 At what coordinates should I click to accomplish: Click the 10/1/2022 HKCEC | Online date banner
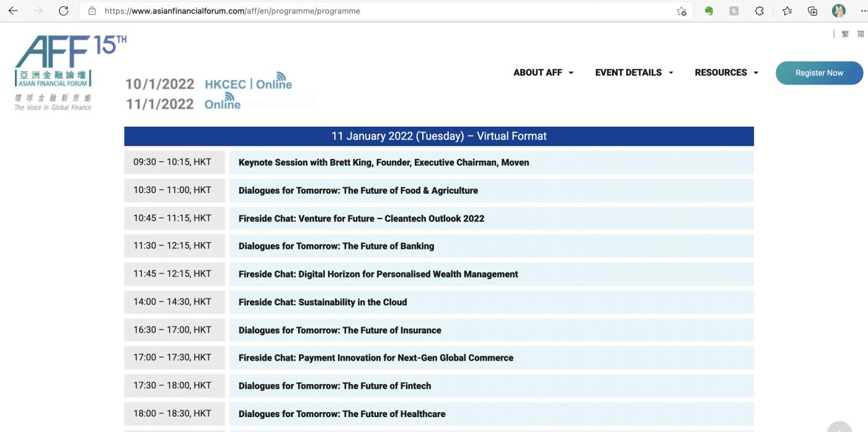(209, 83)
